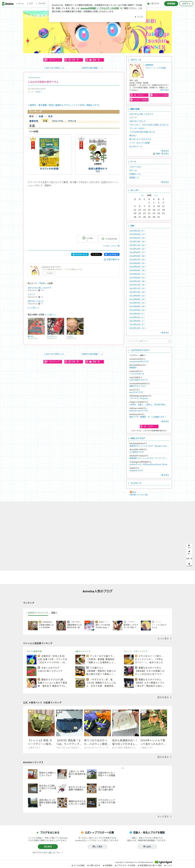Click the floating 前へ arrow button
The image size is (195, 868).
[x=189, y=552]
